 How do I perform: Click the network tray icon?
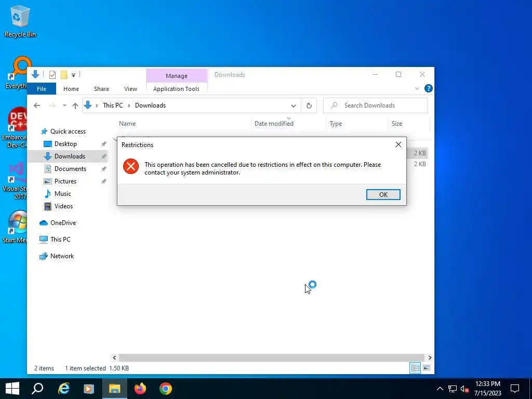(x=453, y=389)
